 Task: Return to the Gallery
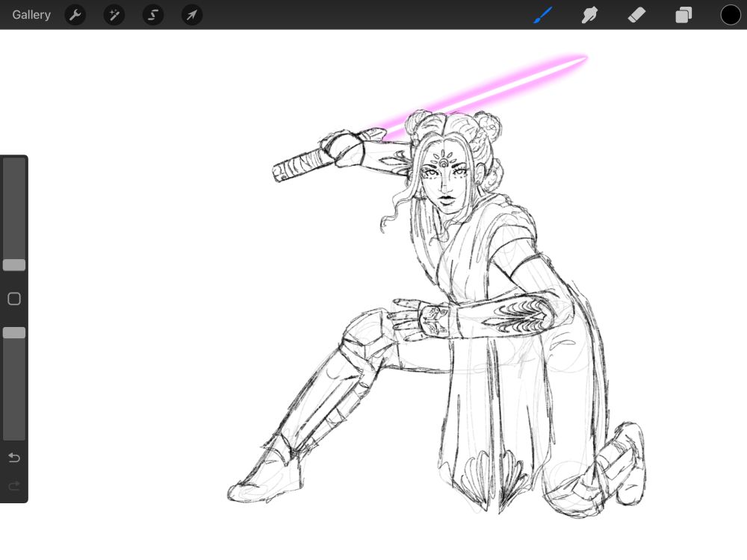point(31,15)
